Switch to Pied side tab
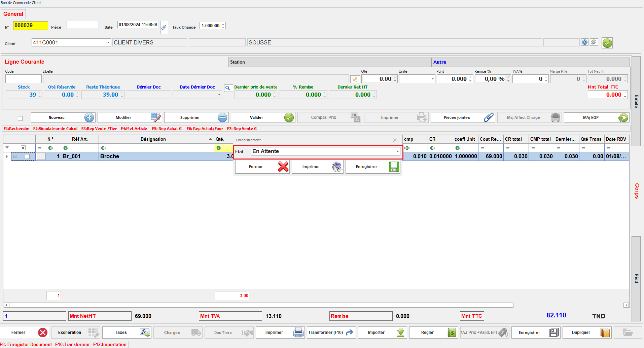Viewport: 644px width, 348px height. [636, 278]
